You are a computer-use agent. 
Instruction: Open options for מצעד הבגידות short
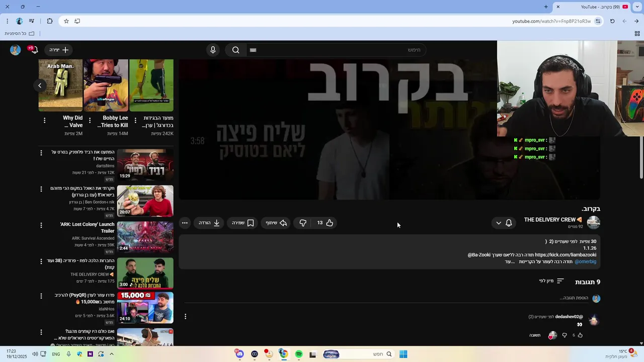click(x=135, y=120)
